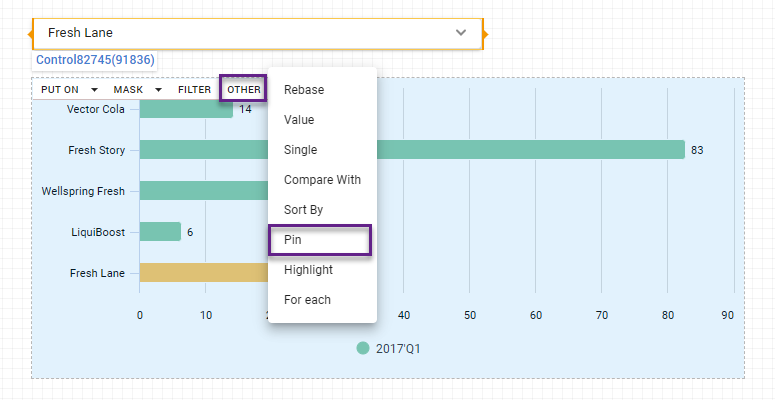Click the Vector Cola bar
775x400 pixels.
185,109
